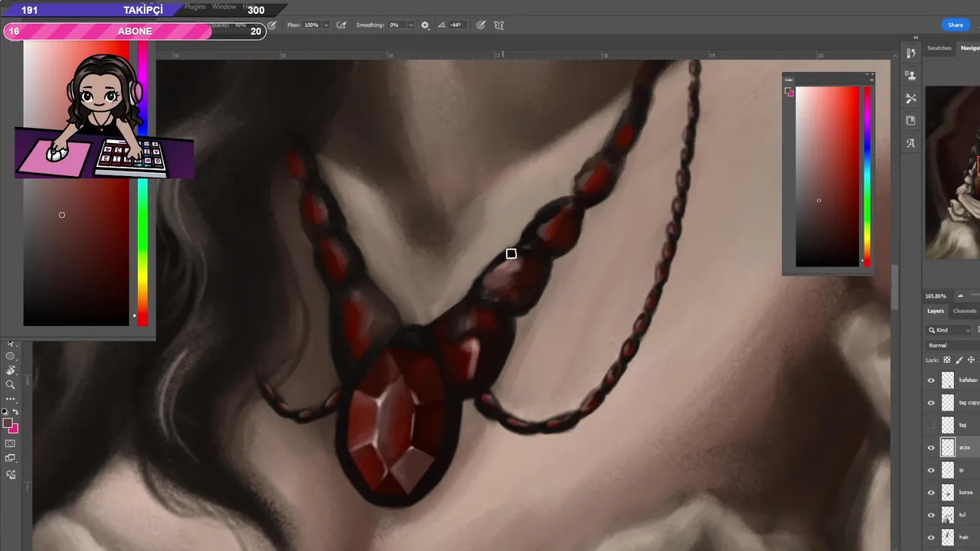Select the kafatası layer name
The image size is (980, 551).
point(969,380)
